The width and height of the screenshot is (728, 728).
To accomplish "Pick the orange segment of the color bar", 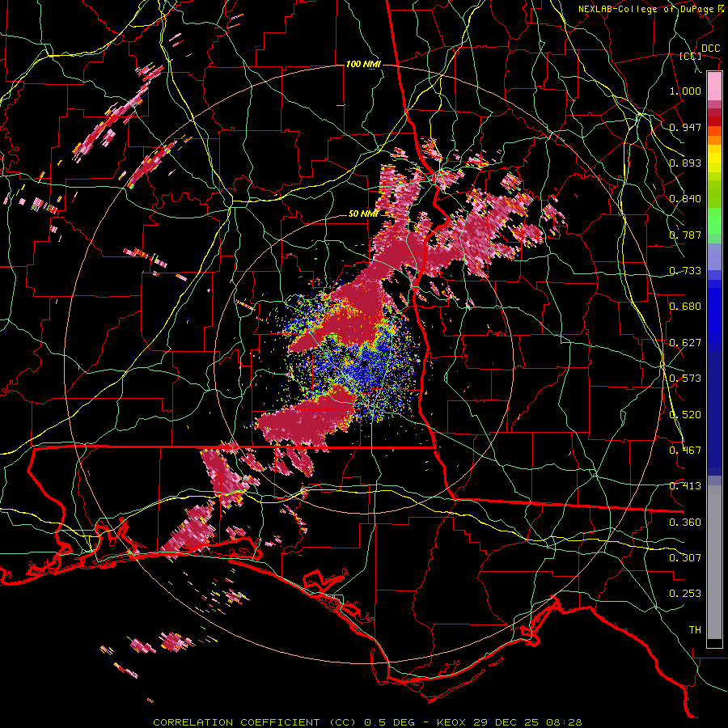I will (x=714, y=140).
